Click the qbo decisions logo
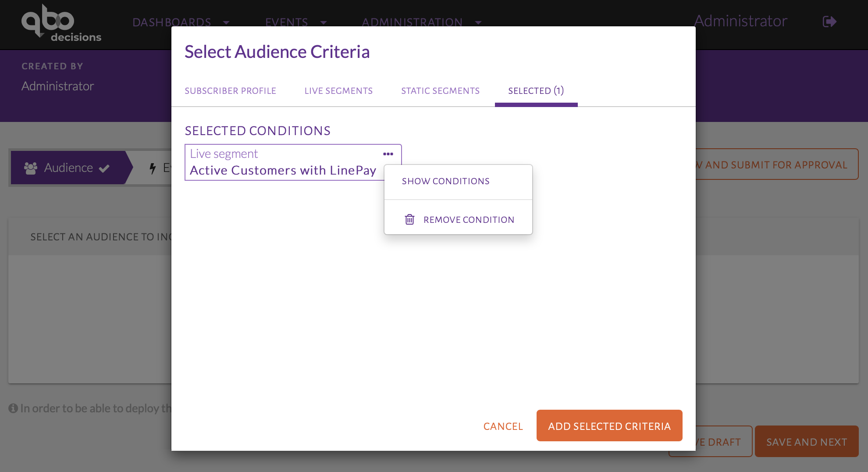Viewport: 868px width, 472px height. (x=61, y=23)
